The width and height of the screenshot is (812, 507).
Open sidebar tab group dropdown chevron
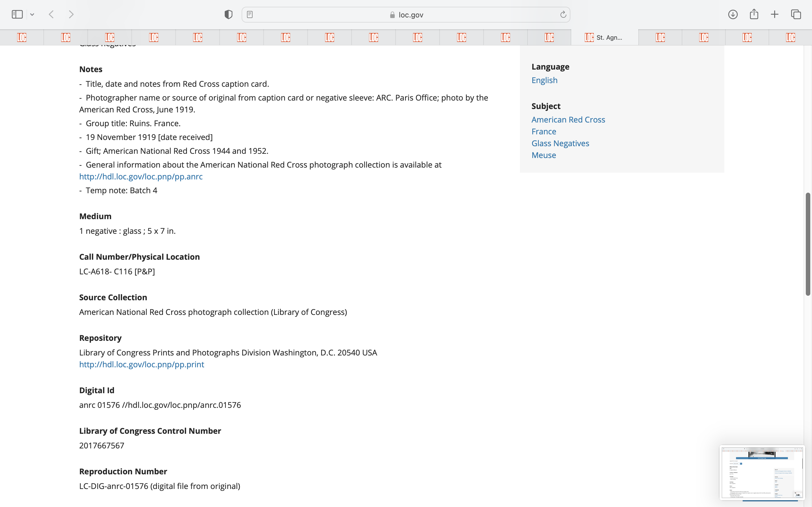click(x=32, y=14)
